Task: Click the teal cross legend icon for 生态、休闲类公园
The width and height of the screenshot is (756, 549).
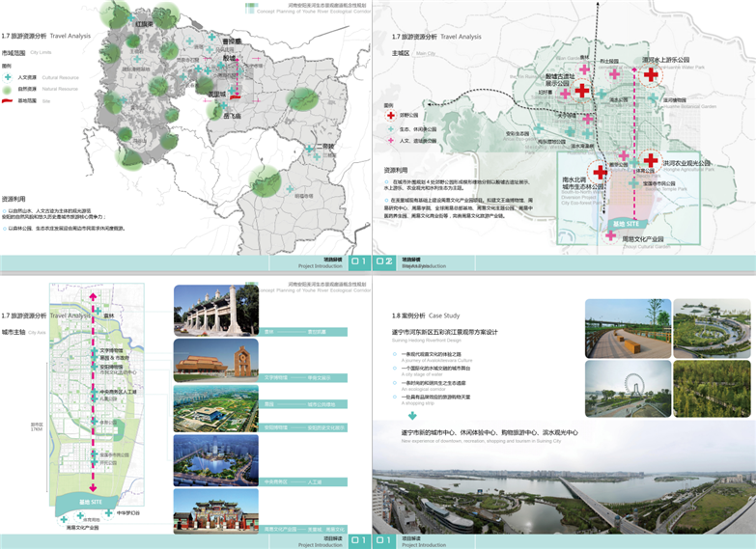Action: pyautogui.click(x=390, y=128)
